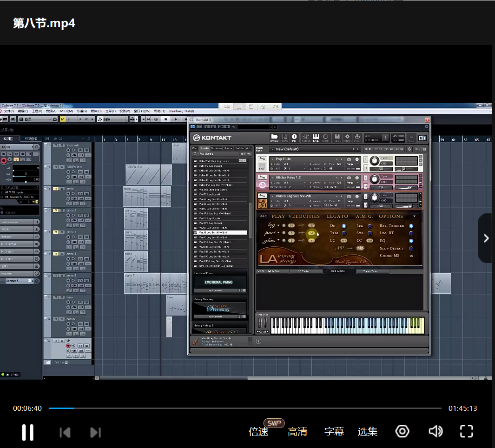
Task: Toggle the A.M.G. Sus switch
Action: pyautogui.click(x=370, y=233)
